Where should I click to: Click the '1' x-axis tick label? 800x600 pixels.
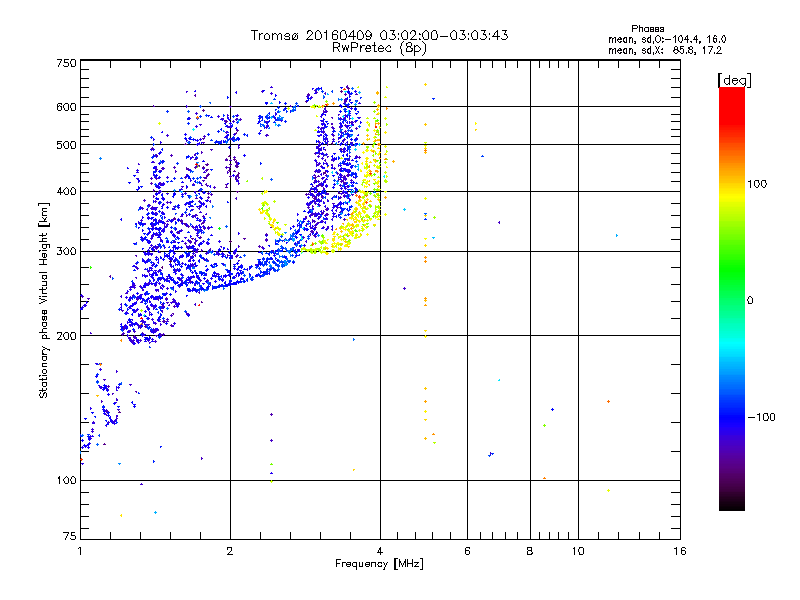80,551
